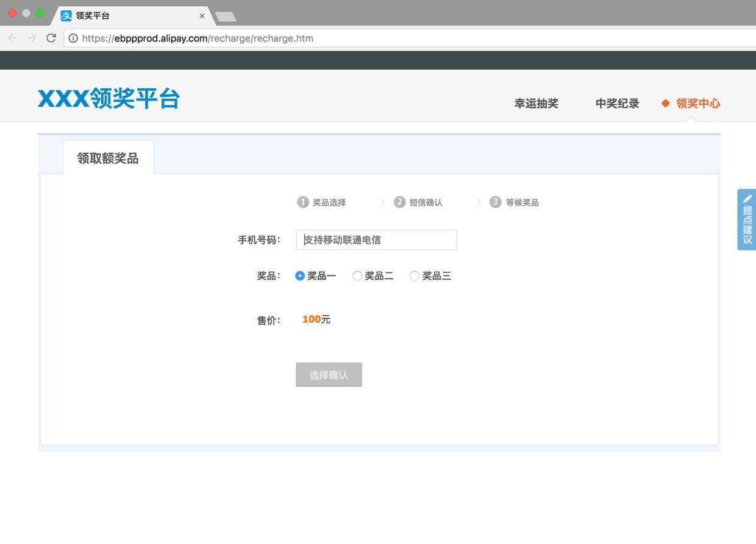Click the pencil icon on feedback widget

coord(747,199)
